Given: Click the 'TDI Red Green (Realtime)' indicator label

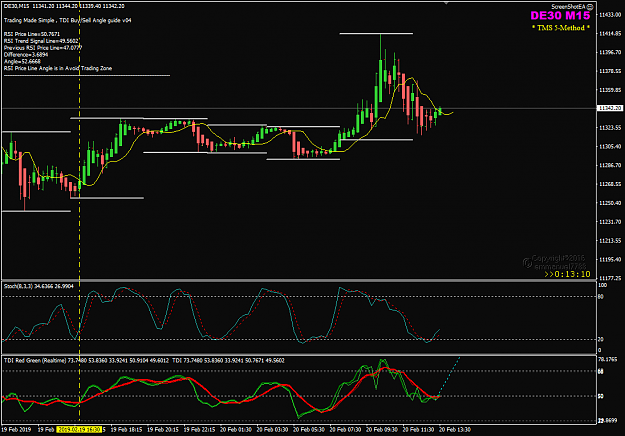Looking at the screenshot, I should pos(35,360).
